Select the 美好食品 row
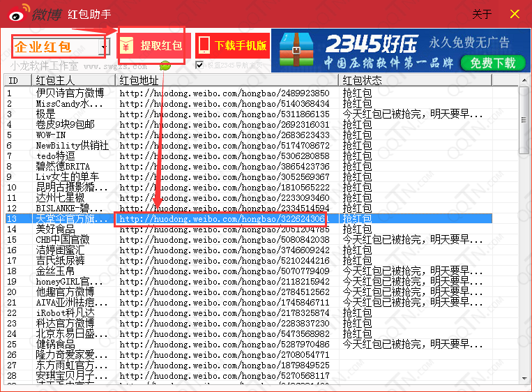Image resolution: width=532 pixels, height=392 pixels. pos(56,229)
